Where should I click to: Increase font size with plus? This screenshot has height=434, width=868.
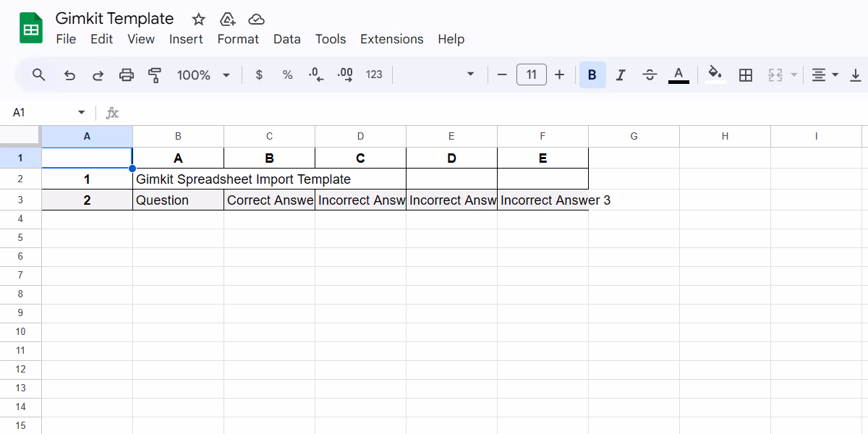[559, 75]
